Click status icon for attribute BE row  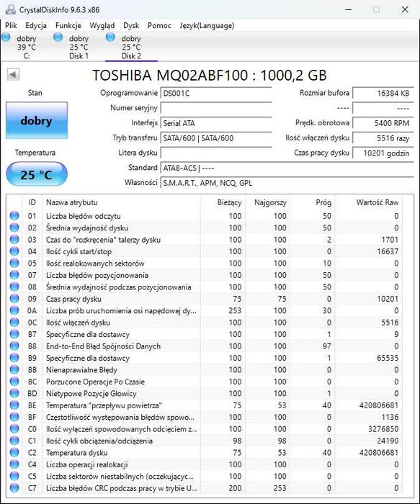pos(14,405)
